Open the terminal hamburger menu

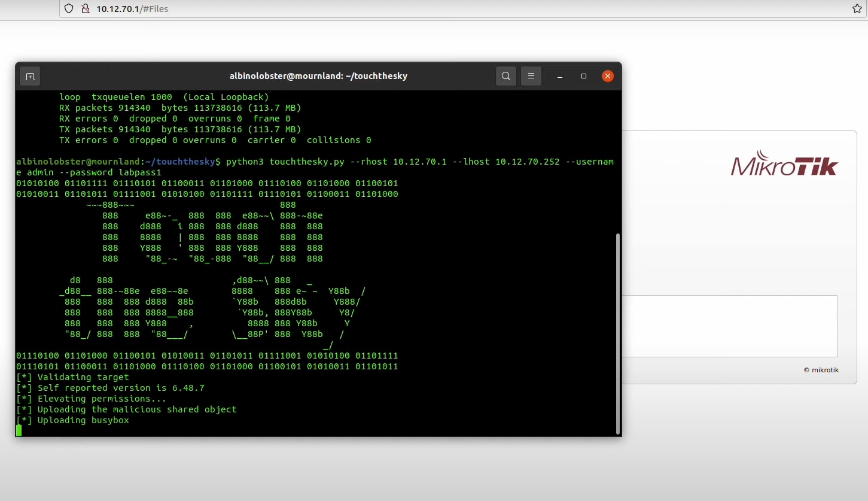pyautogui.click(x=531, y=76)
